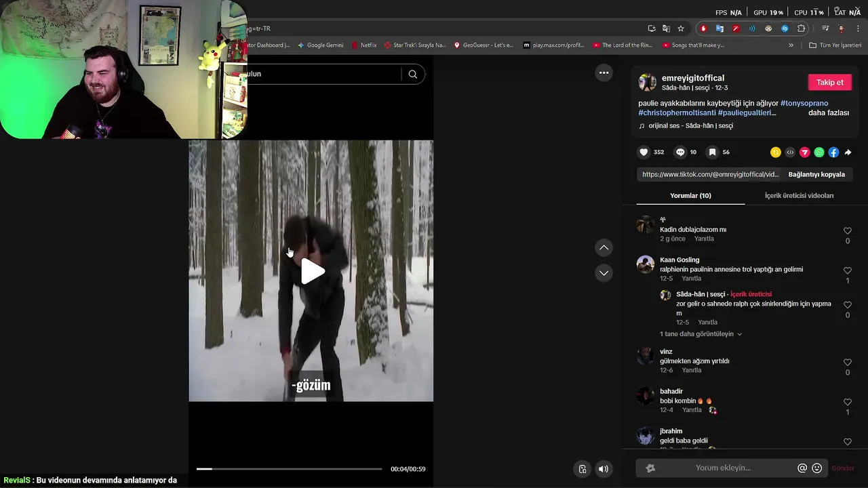Follow the creator with Takip et

click(829, 82)
